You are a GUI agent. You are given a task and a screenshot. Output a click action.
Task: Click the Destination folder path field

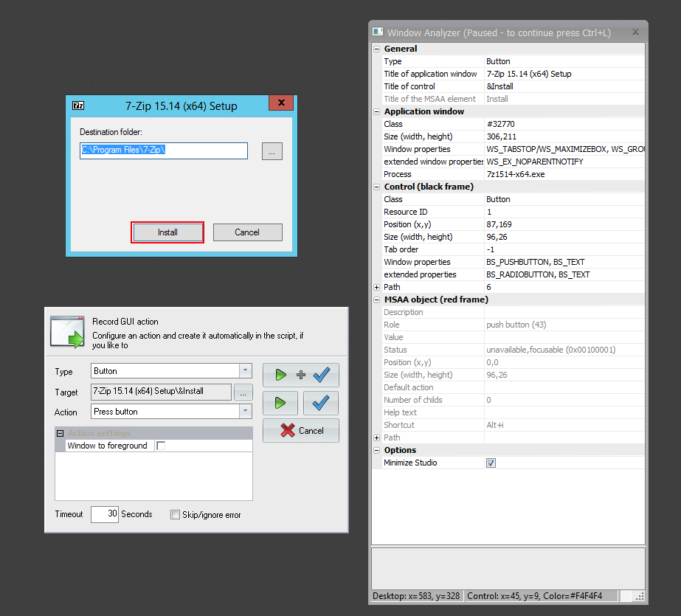pos(164,150)
